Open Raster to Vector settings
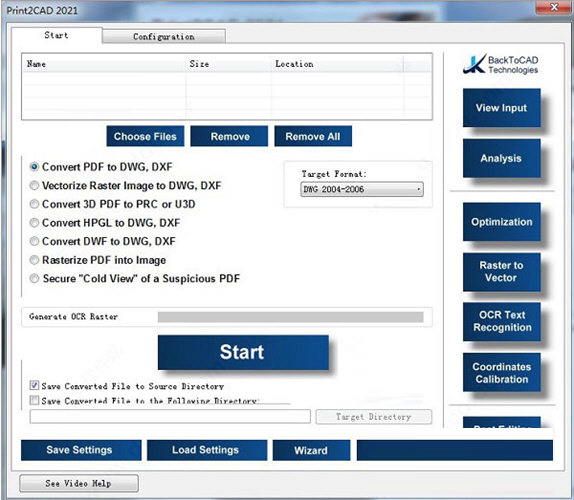 point(502,272)
